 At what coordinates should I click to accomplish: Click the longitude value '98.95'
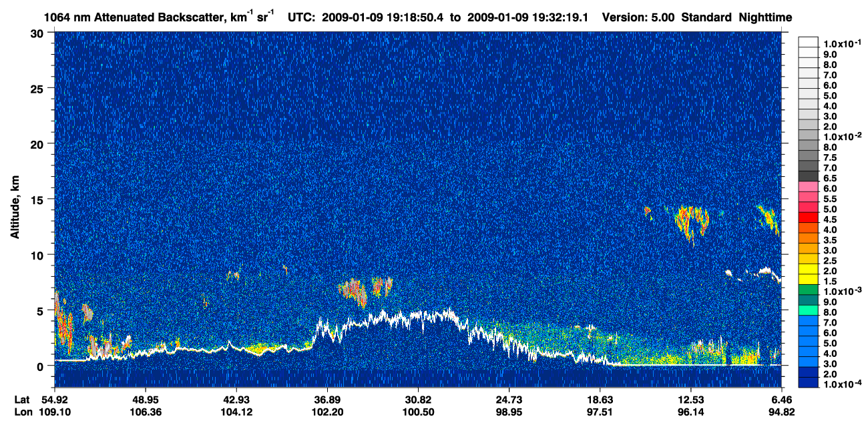click(x=509, y=412)
